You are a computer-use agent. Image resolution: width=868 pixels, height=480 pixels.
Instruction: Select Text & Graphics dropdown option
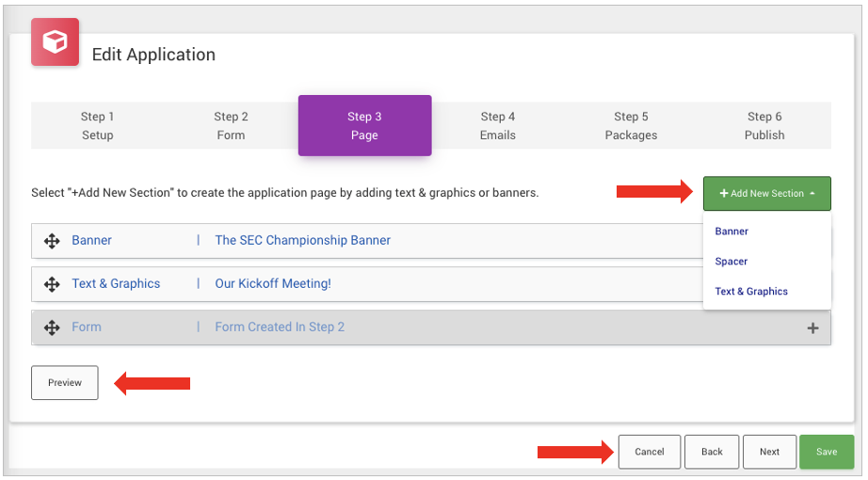point(751,292)
